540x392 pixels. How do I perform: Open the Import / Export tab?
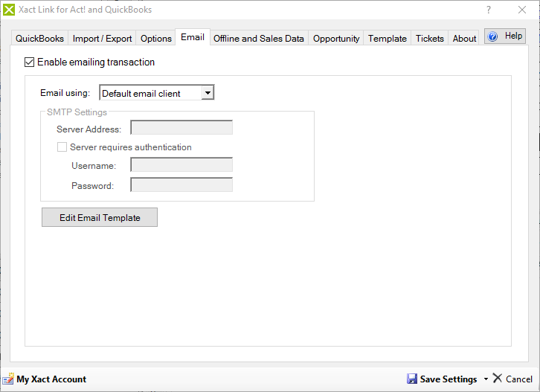(102, 38)
